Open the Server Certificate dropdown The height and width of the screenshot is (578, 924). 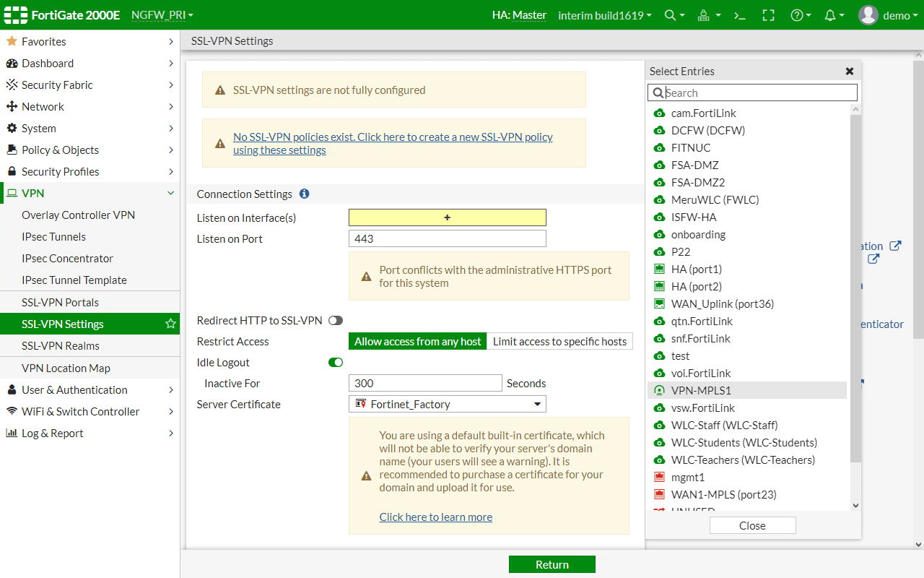click(x=448, y=404)
